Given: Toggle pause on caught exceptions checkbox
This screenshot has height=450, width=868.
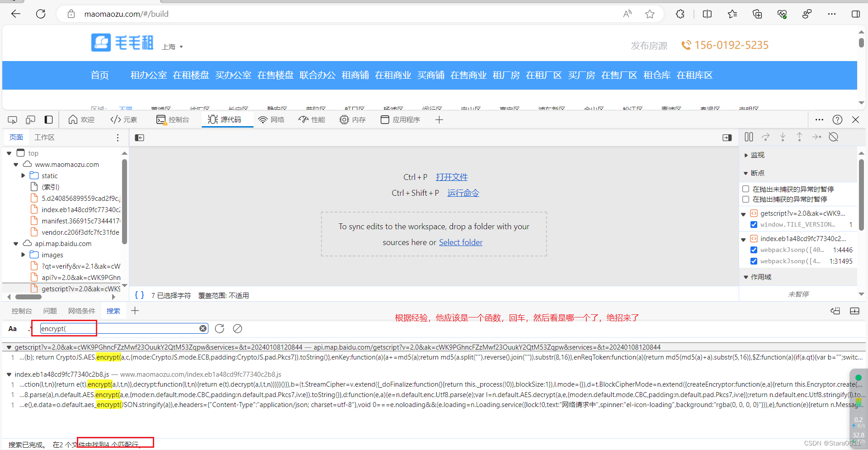Looking at the screenshot, I should [746, 199].
